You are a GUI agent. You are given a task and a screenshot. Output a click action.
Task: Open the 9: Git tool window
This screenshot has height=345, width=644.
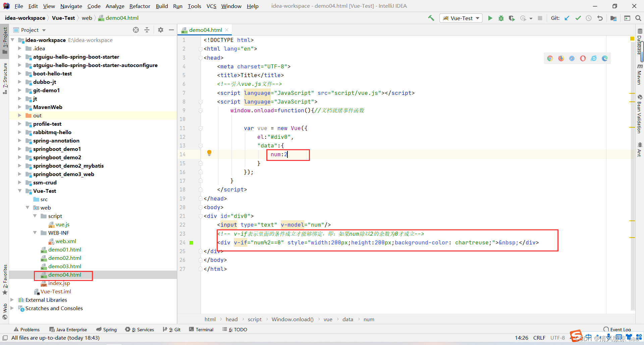[x=172, y=330]
